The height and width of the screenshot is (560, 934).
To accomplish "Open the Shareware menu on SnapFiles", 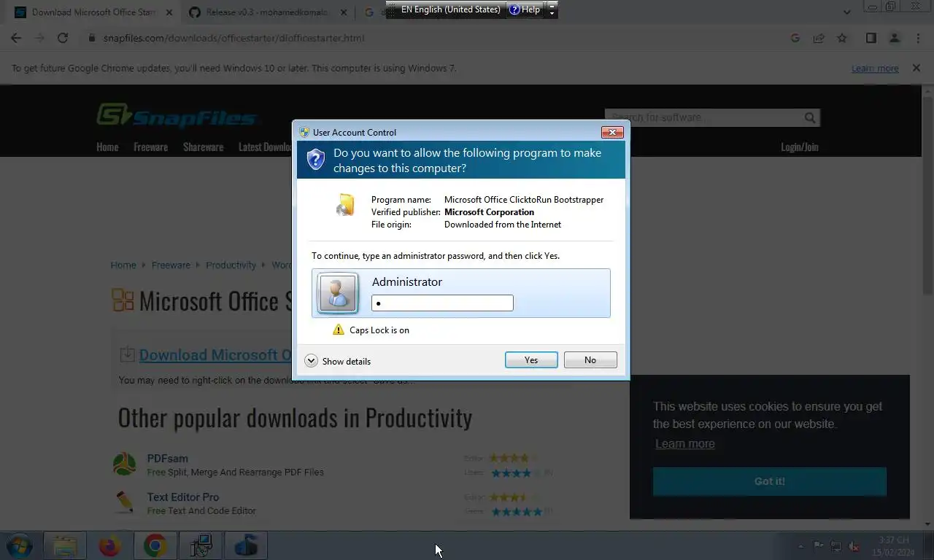I will pos(203,147).
